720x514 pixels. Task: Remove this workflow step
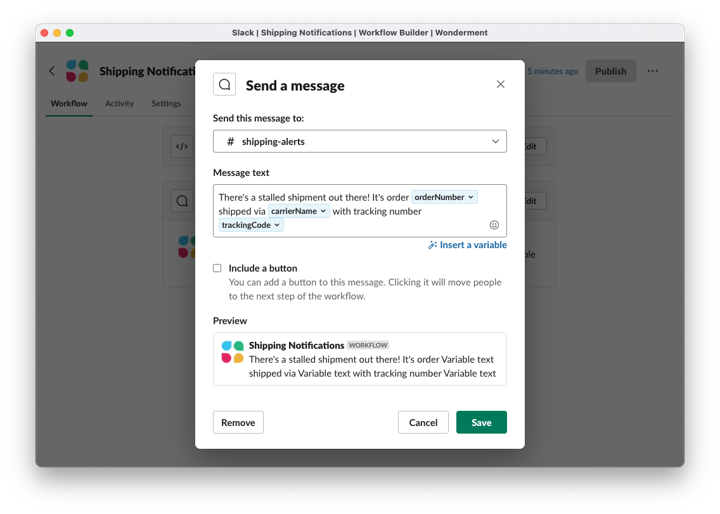click(x=238, y=422)
